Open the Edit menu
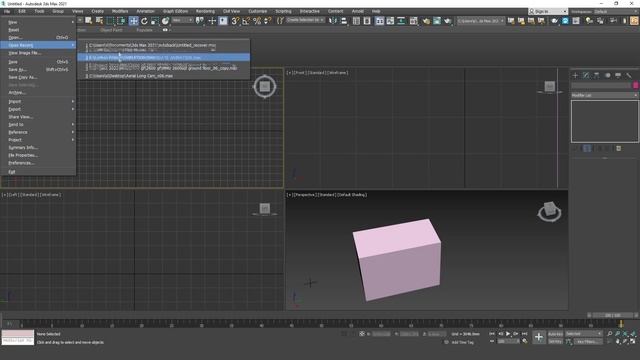Screen dimensions: 640x360 tap(22, 11)
